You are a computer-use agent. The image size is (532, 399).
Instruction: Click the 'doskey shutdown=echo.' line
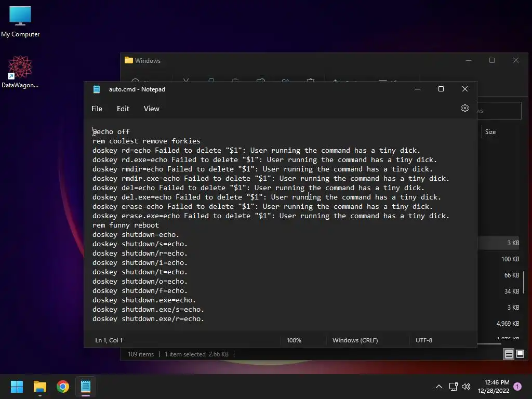136,235
